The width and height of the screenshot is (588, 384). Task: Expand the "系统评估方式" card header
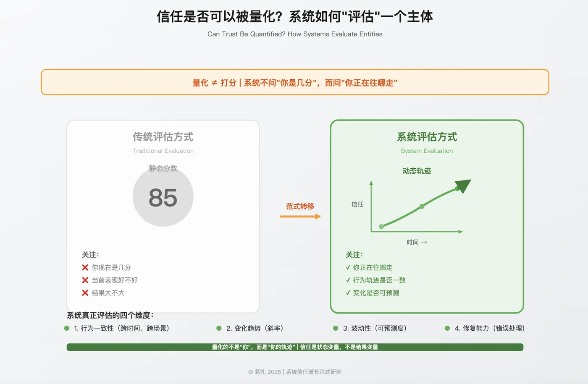[427, 136]
